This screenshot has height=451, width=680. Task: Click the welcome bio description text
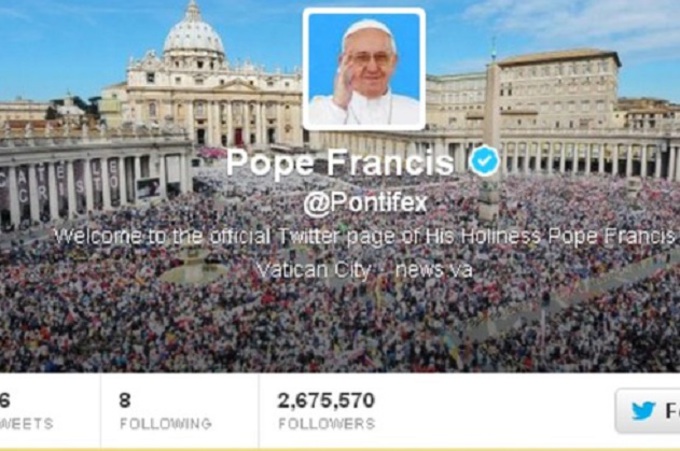(364, 237)
